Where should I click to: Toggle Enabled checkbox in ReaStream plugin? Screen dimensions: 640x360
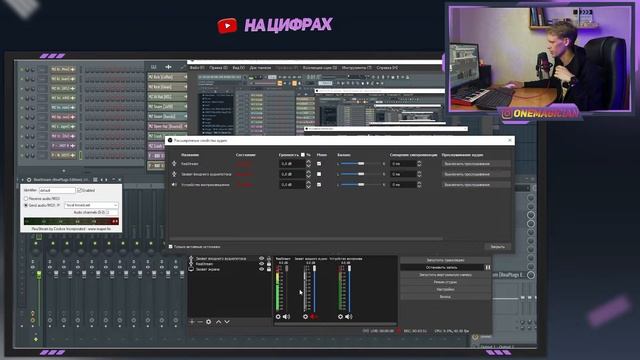80,190
